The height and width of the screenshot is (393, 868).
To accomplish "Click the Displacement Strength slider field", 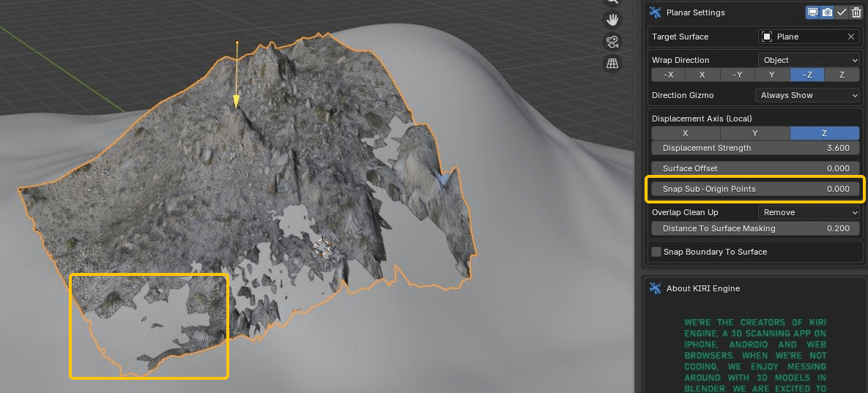I will (755, 148).
